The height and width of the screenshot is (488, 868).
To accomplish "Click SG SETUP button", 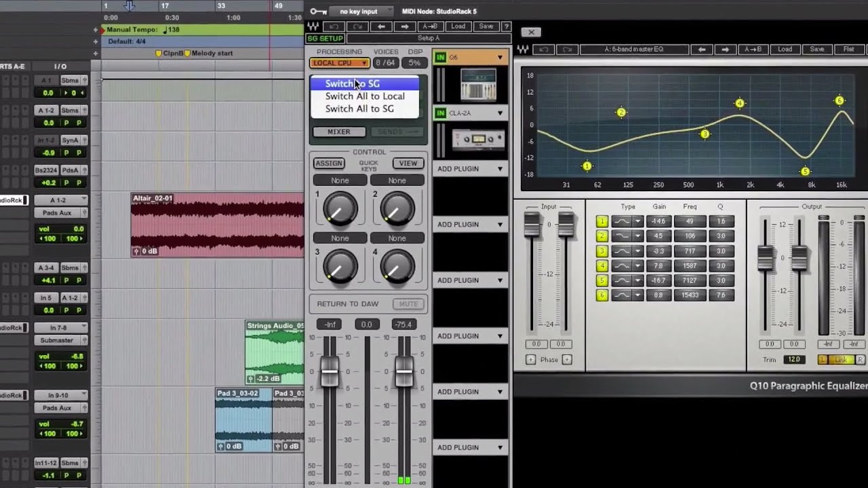I will coord(325,39).
